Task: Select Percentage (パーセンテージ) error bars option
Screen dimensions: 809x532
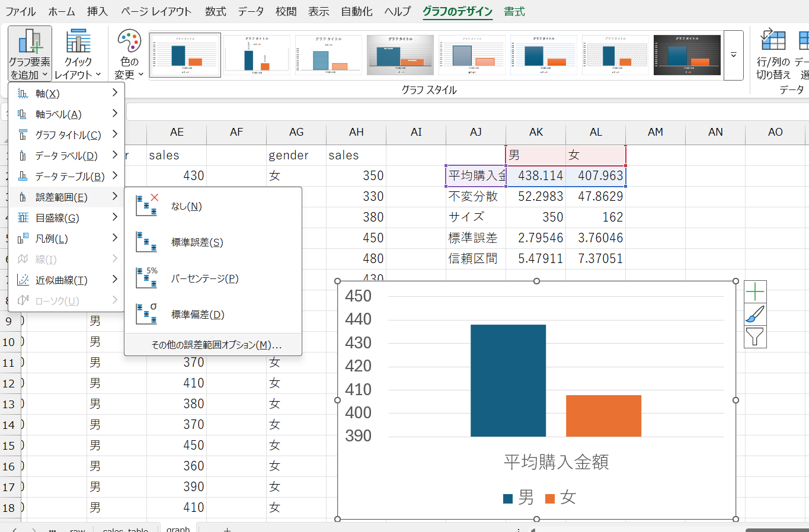Action: coord(204,278)
